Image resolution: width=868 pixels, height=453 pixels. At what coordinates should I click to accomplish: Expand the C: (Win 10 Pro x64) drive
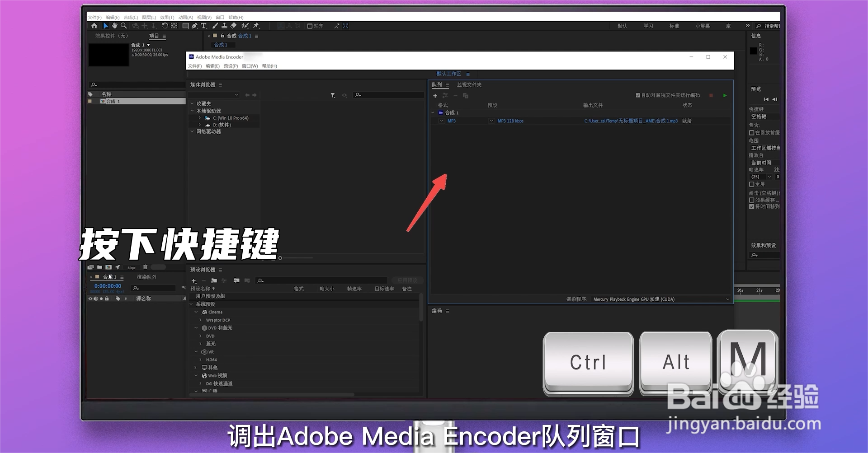click(200, 118)
